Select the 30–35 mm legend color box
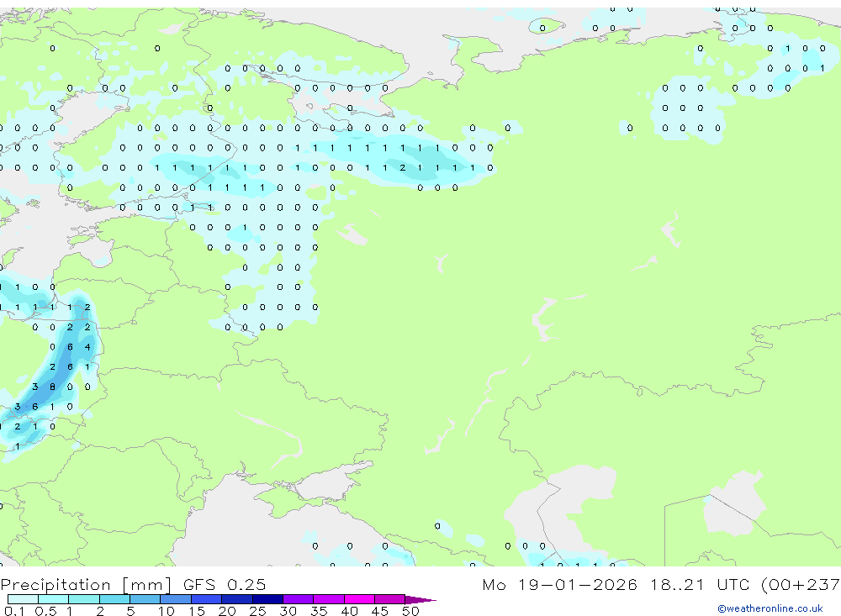 [299, 599]
